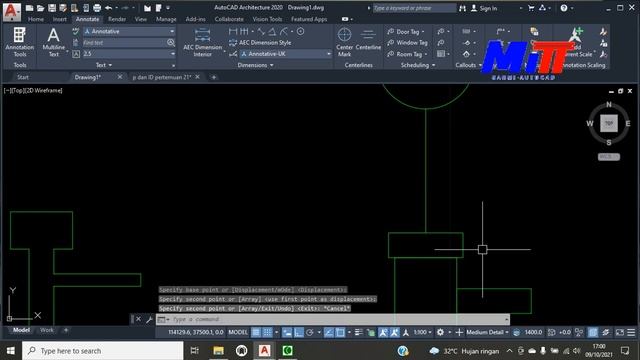Screen dimensions: 640x360
Task: Select the AEC Dimension Interior tool
Action: [x=202, y=42]
